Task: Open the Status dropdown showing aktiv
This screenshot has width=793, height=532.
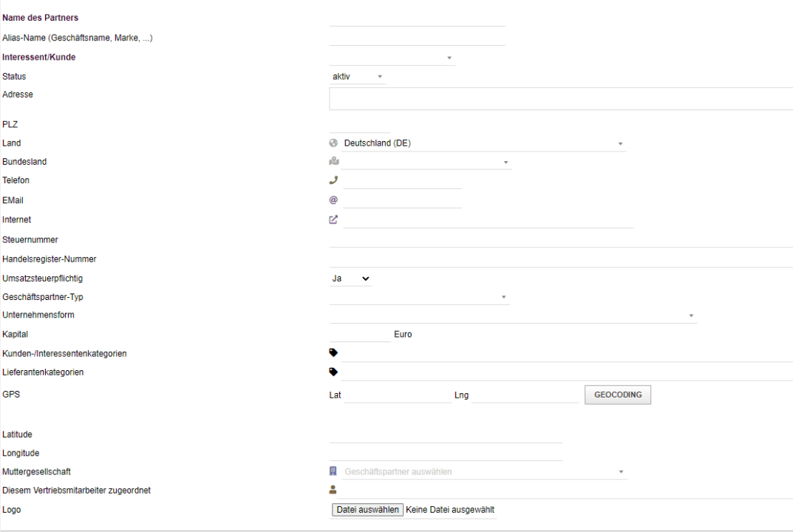Action: (357, 76)
